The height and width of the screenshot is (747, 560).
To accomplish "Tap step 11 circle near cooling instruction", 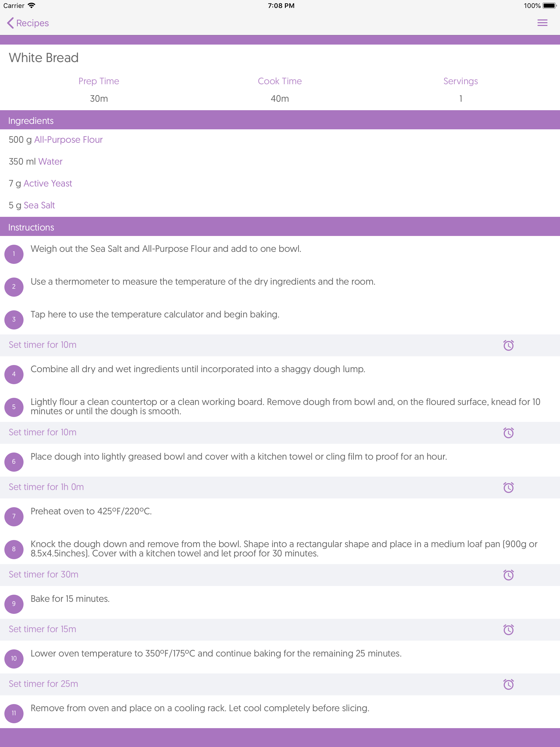I will 14,713.
